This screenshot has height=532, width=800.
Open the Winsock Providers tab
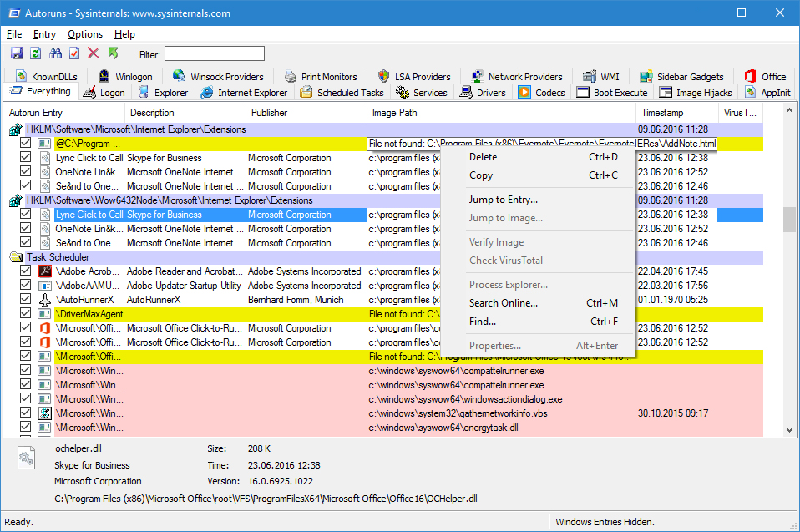pos(218,77)
